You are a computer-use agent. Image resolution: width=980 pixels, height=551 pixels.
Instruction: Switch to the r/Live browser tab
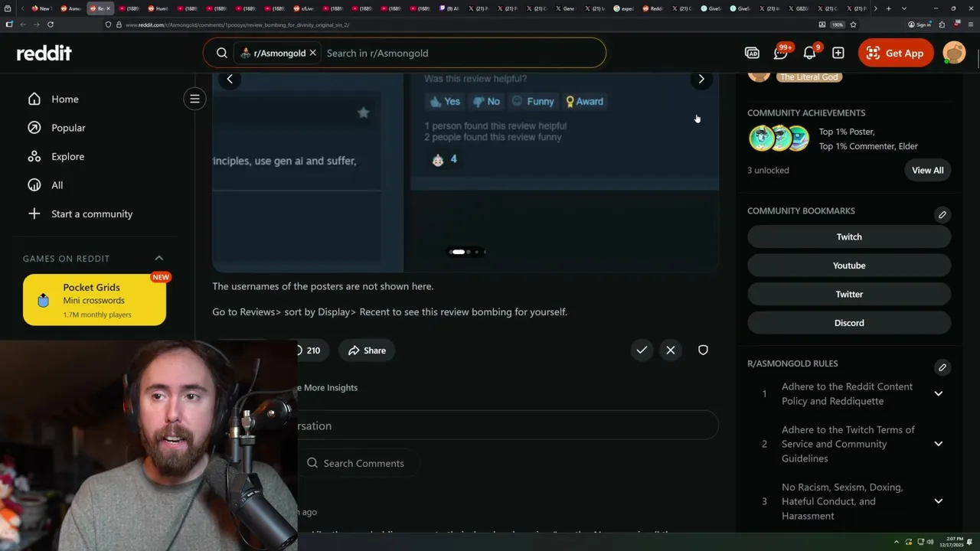point(304,8)
